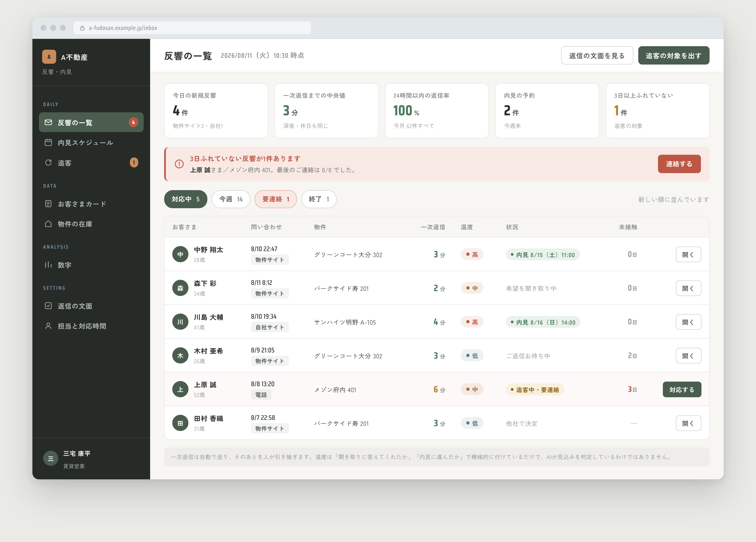Open the row for 田村 香織
756x542 pixels.
click(688, 423)
